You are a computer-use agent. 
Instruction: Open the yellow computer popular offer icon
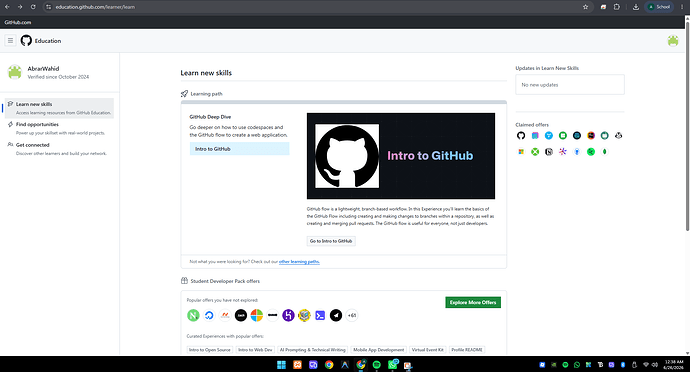304,315
